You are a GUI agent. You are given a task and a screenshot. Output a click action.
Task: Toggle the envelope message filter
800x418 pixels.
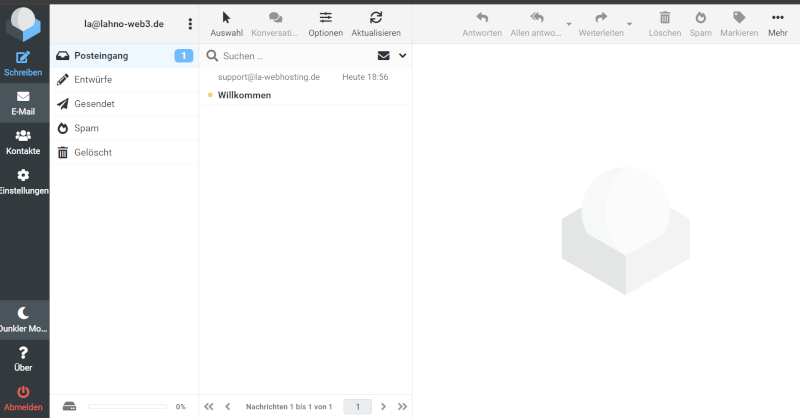(383, 56)
